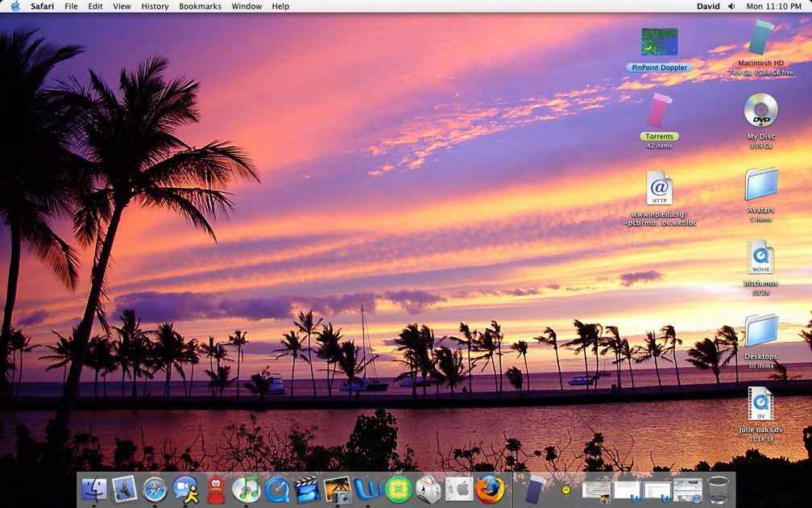
Task: Click the volume speaker icon in menu bar
Action: point(731,6)
